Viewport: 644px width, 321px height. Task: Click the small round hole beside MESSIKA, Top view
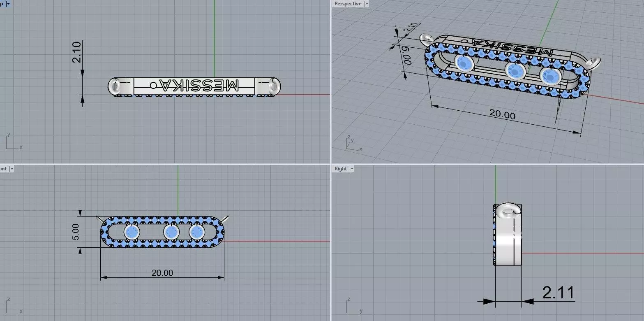(x=154, y=85)
